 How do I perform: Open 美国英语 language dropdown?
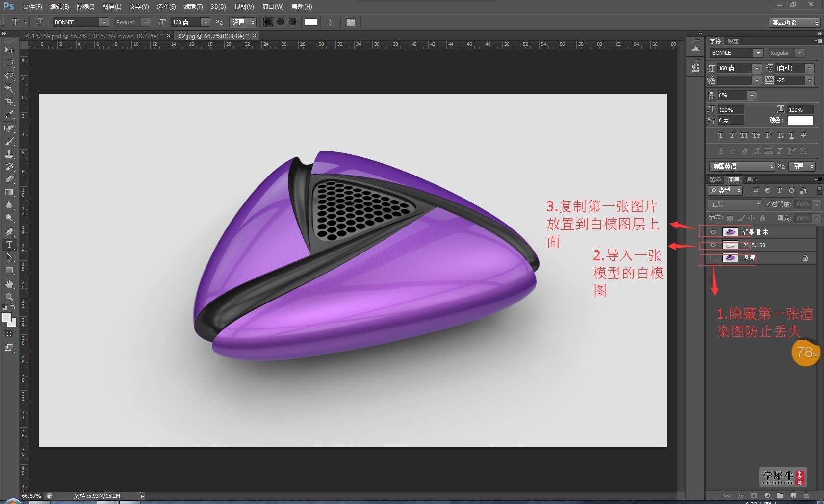[x=742, y=166]
